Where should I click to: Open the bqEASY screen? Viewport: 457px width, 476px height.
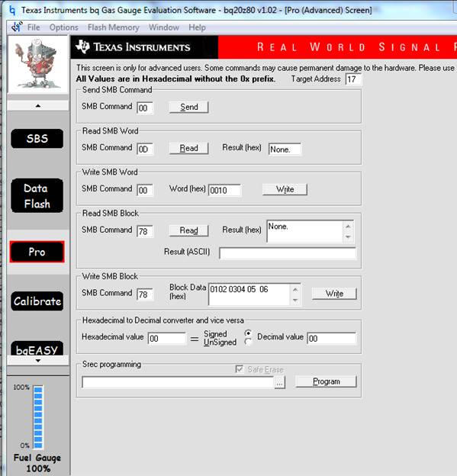(37, 349)
